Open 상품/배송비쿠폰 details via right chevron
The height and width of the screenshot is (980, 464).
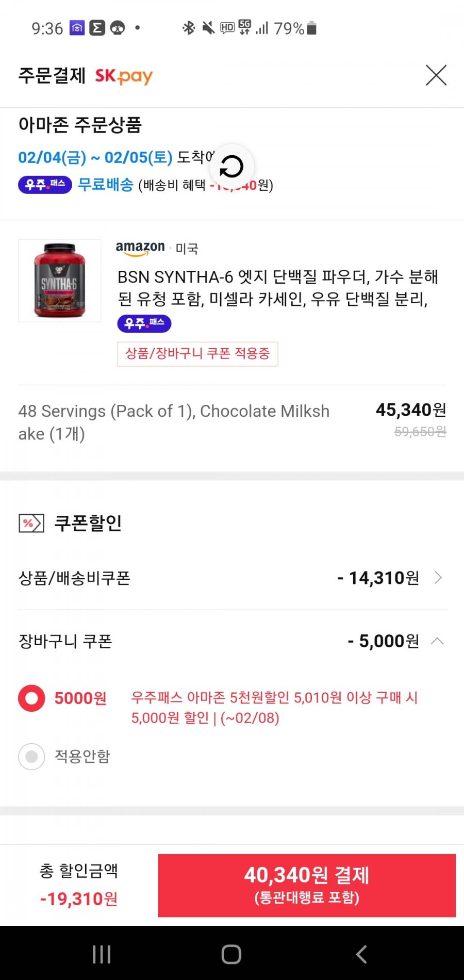click(438, 578)
